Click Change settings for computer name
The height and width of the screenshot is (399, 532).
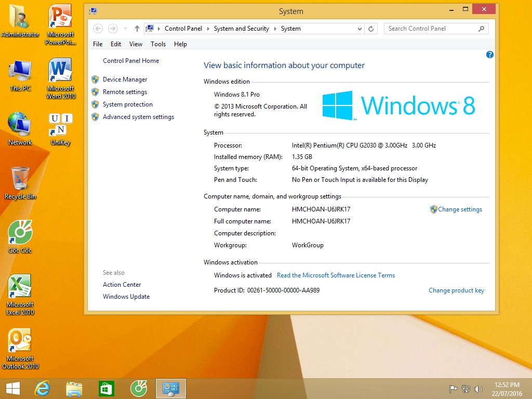(x=460, y=209)
